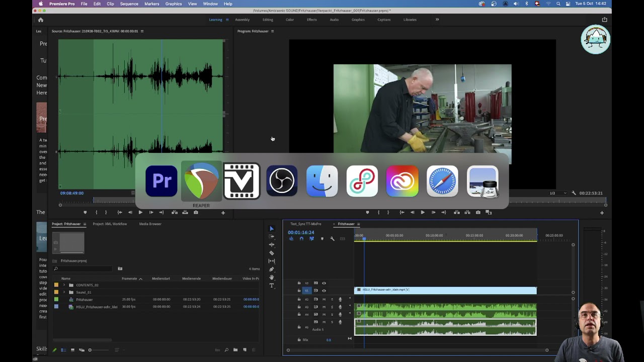Export frame from Program monitor
Screen dimensions: 644x362
[478, 212]
